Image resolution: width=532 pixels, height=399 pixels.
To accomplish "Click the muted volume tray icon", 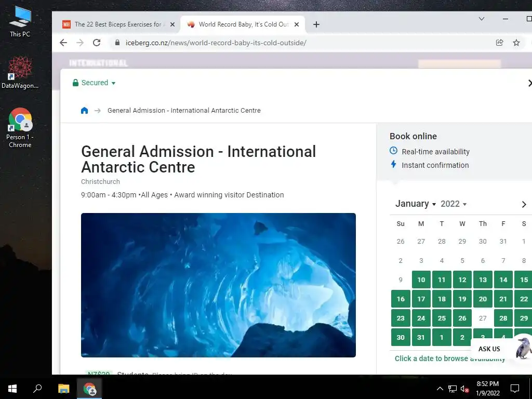I will (x=464, y=389).
